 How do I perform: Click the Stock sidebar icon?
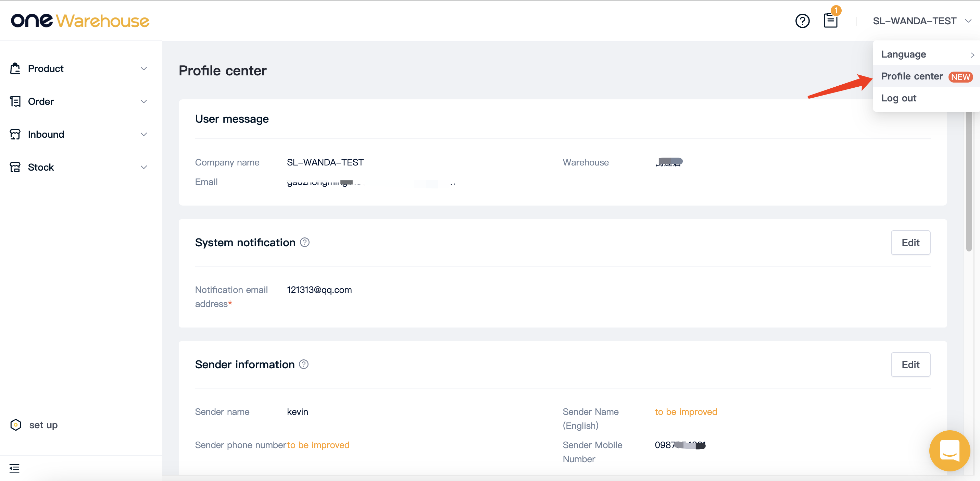point(15,167)
